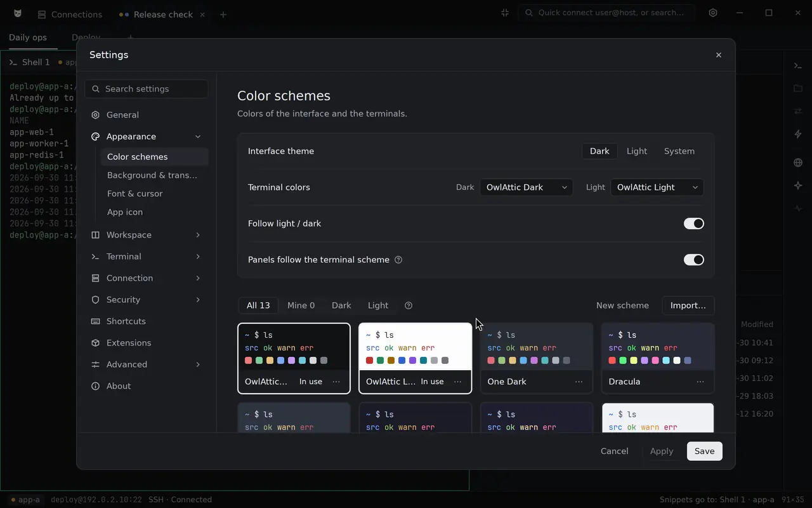The width and height of the screenshot is (812, 508).
Task: Expand the Workspace section chevron
Action: [x=198, y=235]
